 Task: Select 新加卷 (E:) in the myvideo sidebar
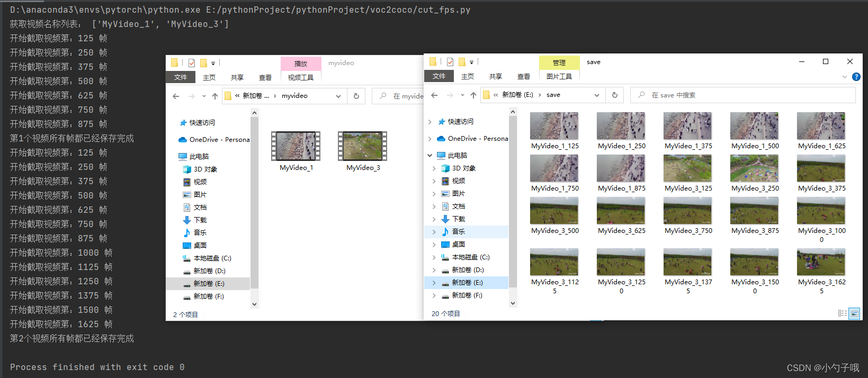[x=208, y=284]
